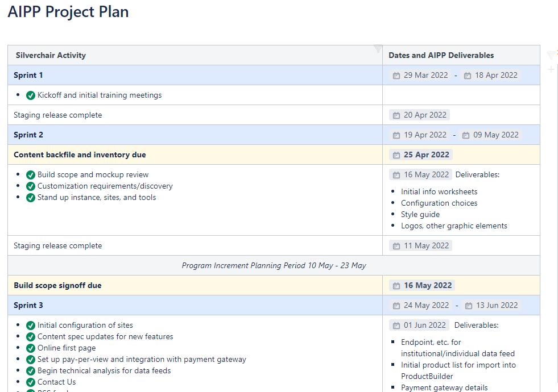Viewport: 558px width, 392px height.
Task: Click the calendar icon beside 20 Apr 2022
Action: (x=396, y=115)
